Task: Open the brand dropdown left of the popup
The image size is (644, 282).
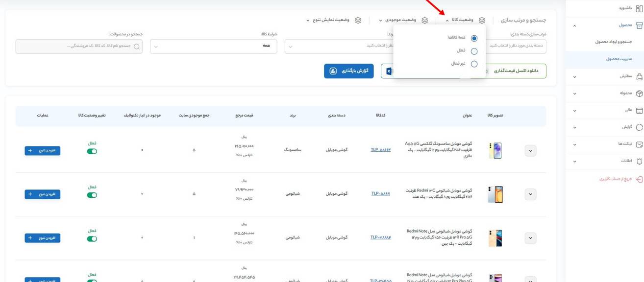Action: click(339, 46)
